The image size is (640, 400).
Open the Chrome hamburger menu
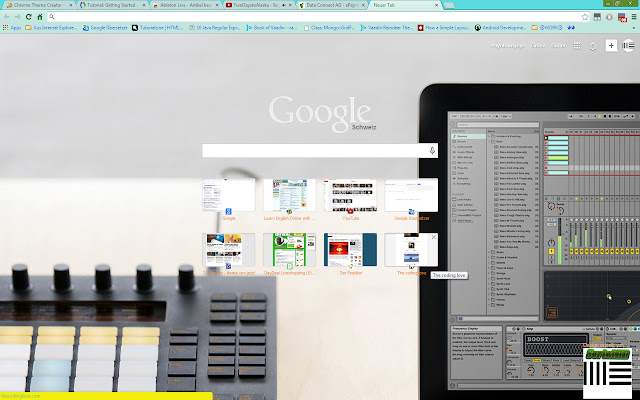pos(633,17)
